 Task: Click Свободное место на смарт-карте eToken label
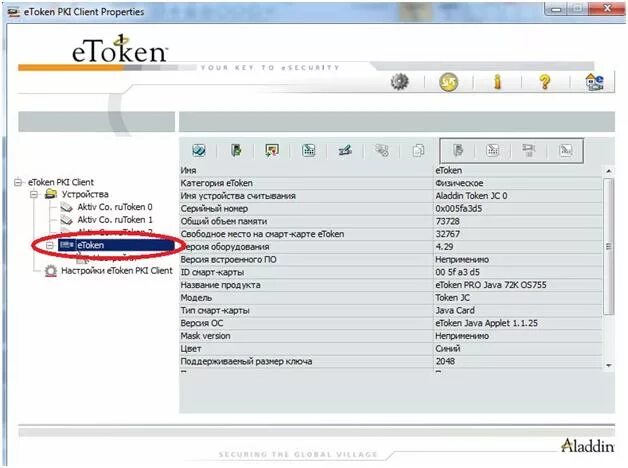click(262, 234)
